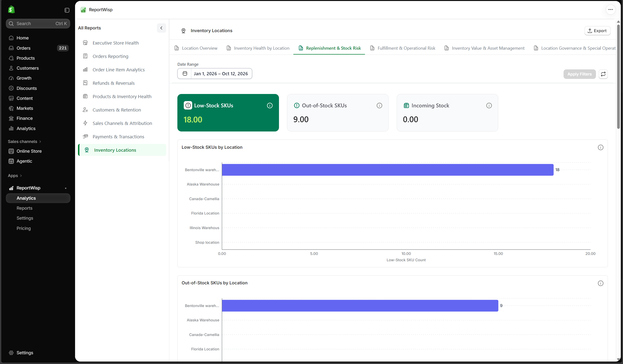Expand the Sales channels section
The width and height of the screenshot is (623, 364).
24,141
